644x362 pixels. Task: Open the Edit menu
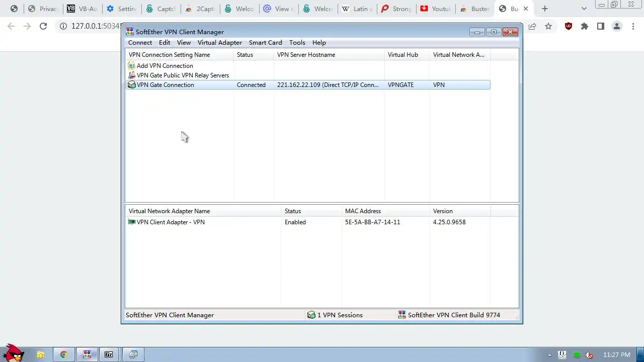click(165, 43)
